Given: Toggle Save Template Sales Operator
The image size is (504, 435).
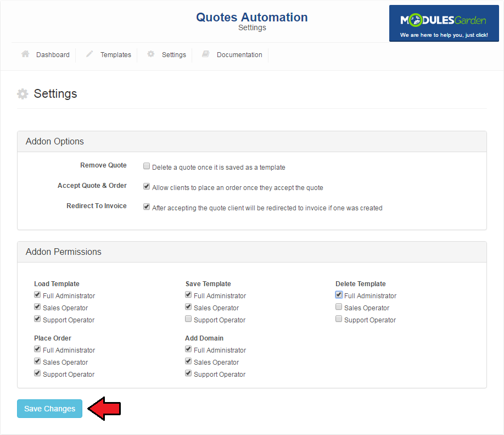Looking at the screenshot, I should click(188, 306).
